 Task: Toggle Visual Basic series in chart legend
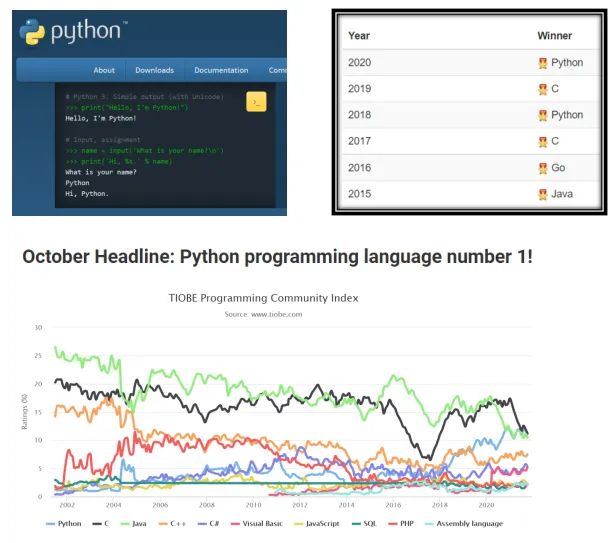tap(257, 524)
